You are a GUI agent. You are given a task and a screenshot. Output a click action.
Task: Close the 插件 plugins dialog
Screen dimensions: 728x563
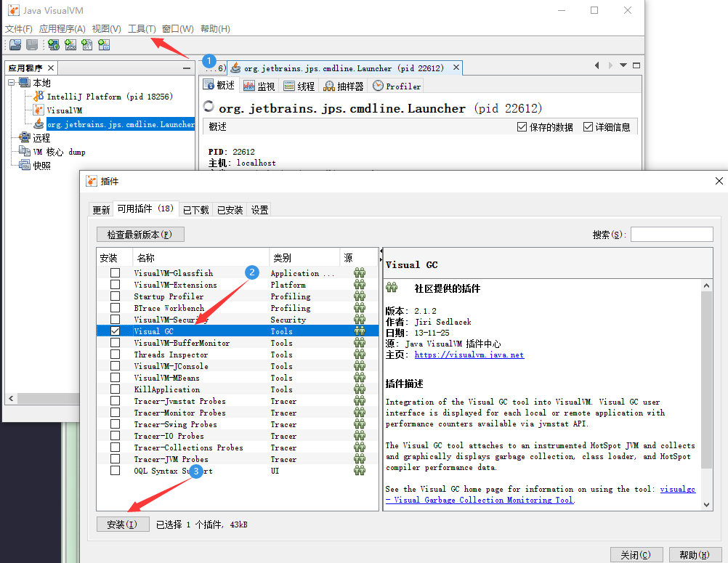[719, 181]
